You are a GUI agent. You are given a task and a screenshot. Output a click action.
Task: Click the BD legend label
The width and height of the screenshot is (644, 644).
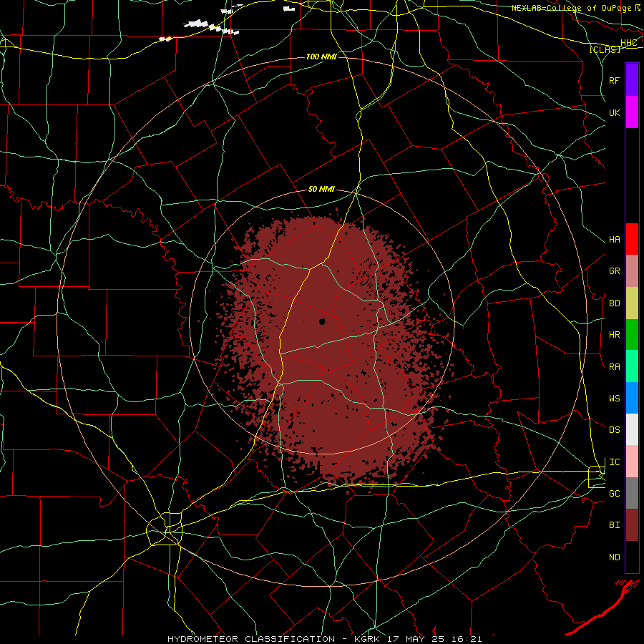(x=614, y=303)
